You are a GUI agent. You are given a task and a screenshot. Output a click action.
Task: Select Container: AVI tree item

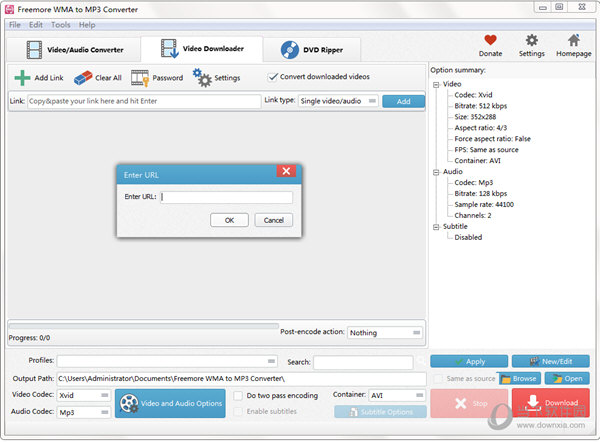tap(477, 161)
